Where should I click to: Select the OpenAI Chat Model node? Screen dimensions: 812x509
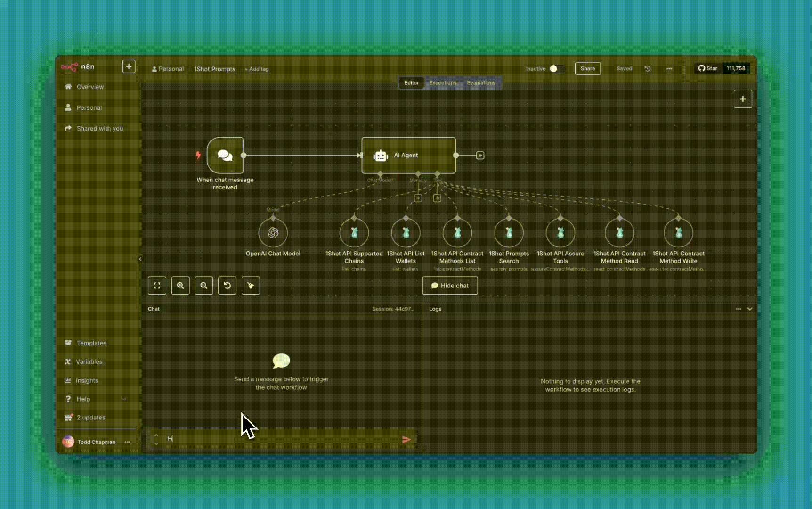click(273, 233)
